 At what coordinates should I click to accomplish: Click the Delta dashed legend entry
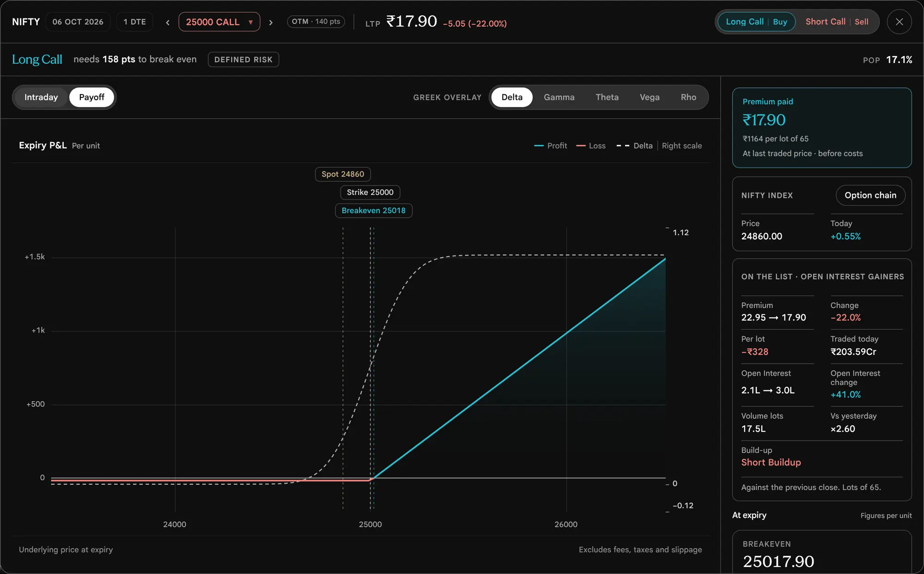(634, 146)
